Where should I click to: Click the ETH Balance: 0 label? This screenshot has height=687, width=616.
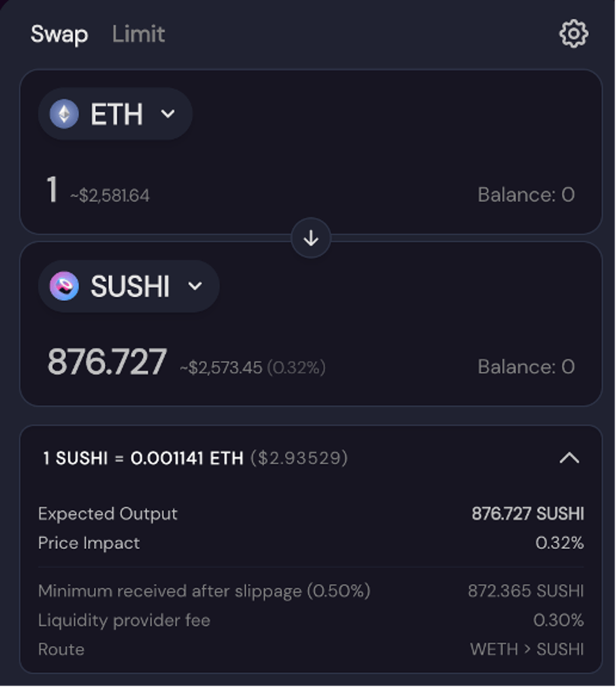tap(526, 195)
